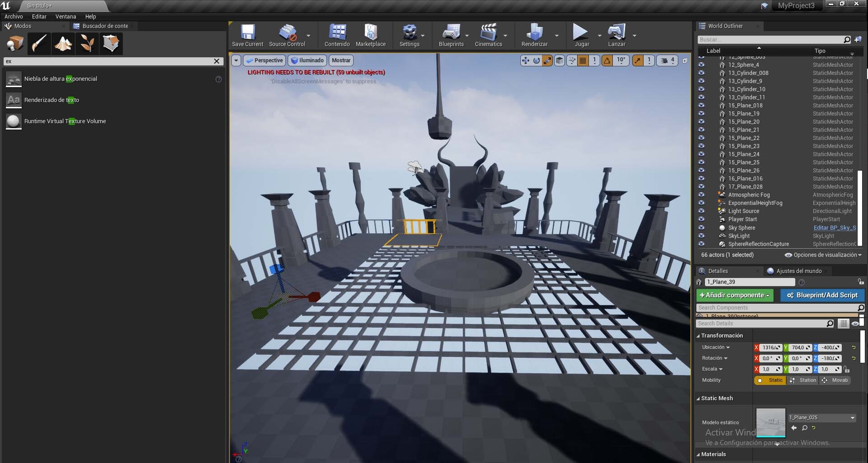
Task: Open the Perspective view dropdown
Action: click(264, 60)
